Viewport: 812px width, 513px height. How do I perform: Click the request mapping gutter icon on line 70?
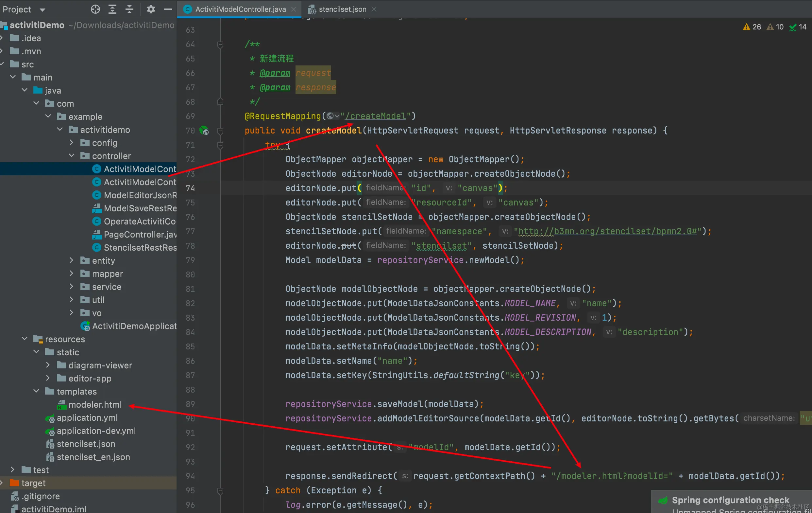coord(204,130)
